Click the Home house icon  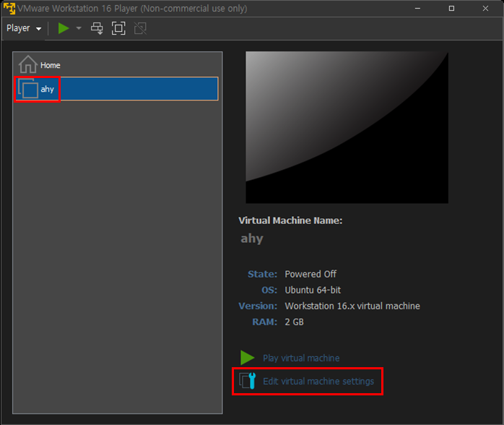28,64
